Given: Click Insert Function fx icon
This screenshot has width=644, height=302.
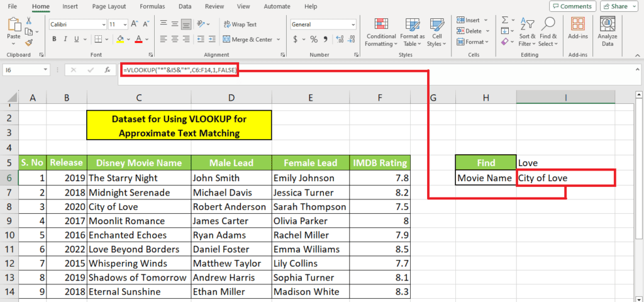Looking at the screenshot, I should [x=108, y=70].
